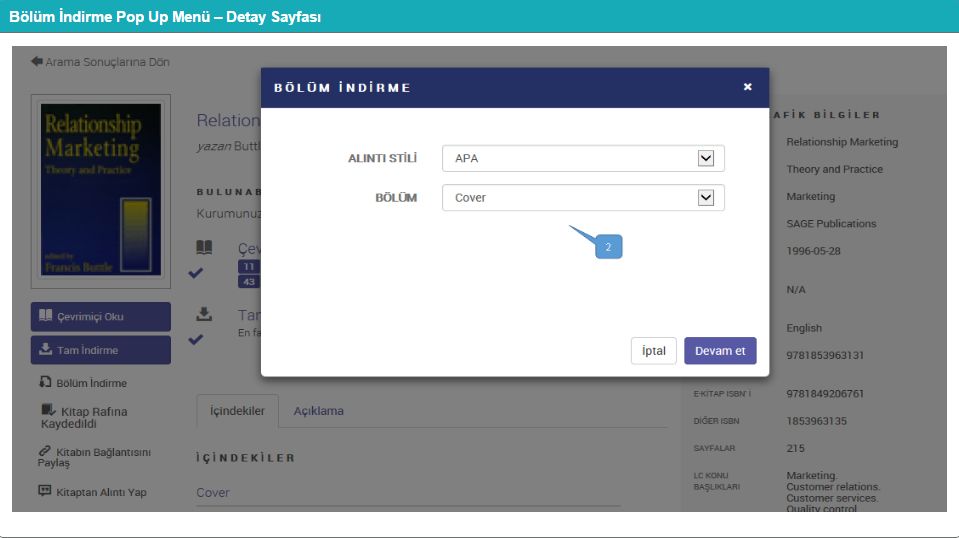Click the badge showing 43
Screen dimensions: 959x538
pyautogui.click(x=249, y=282)
